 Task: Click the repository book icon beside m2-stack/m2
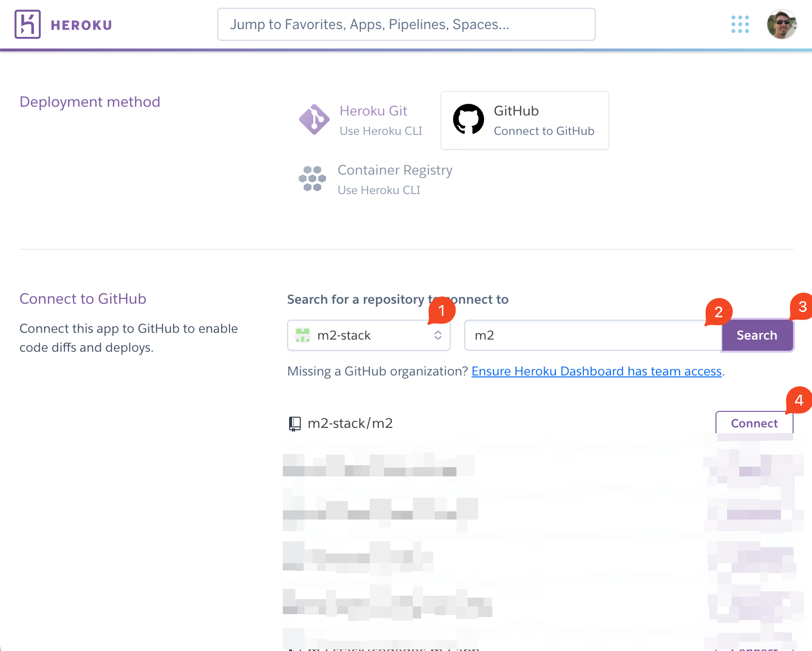coord(294,423)
